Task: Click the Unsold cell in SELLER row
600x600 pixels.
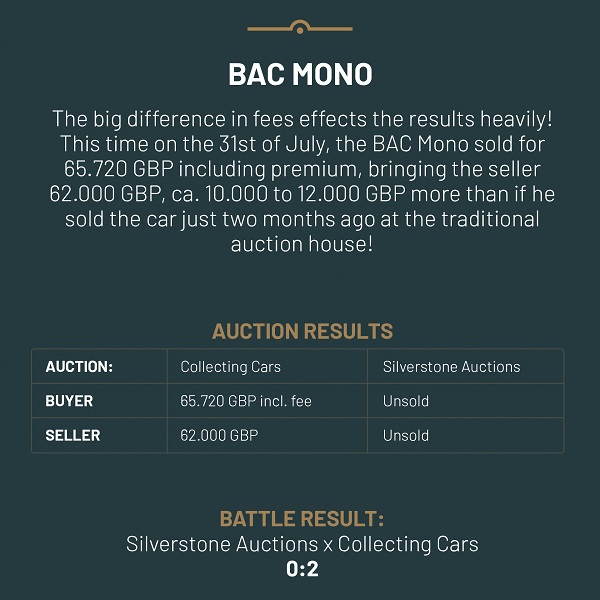Action: click(406, 435)
